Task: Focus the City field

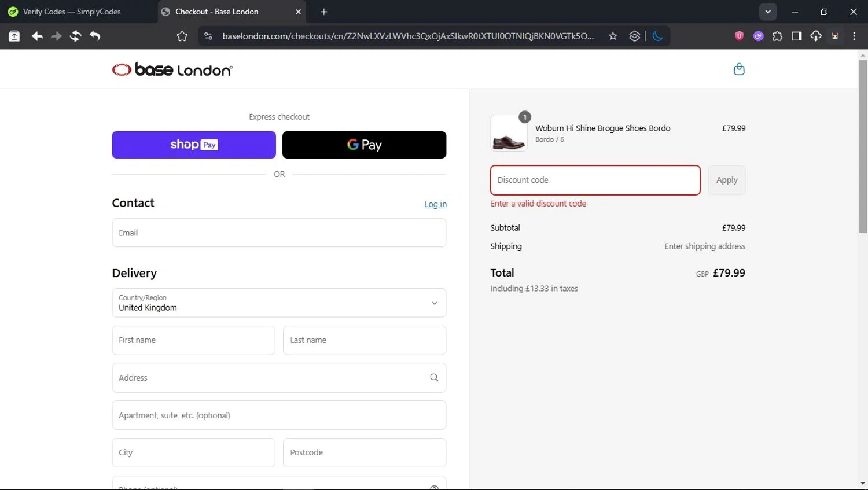Action: (x=193, y=452)
